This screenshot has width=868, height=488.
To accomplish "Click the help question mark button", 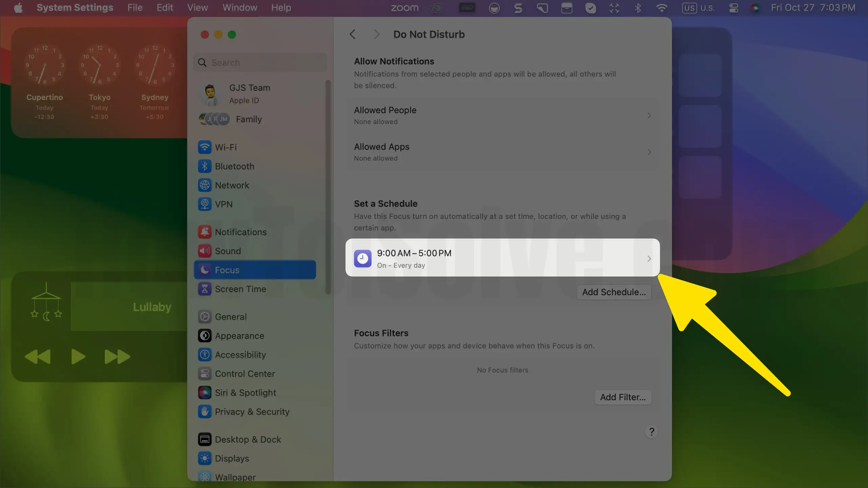I will point(651,432).
